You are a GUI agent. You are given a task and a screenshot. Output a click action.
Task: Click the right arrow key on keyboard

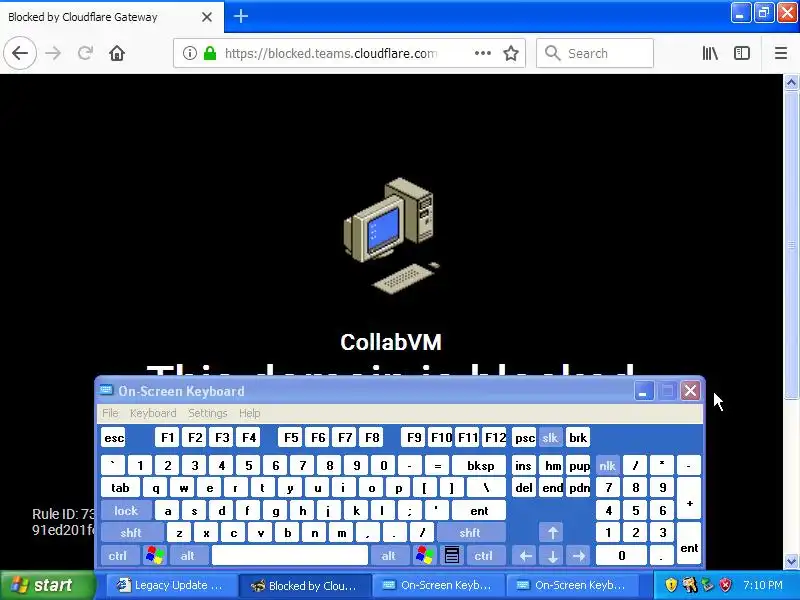click(579, 556)
